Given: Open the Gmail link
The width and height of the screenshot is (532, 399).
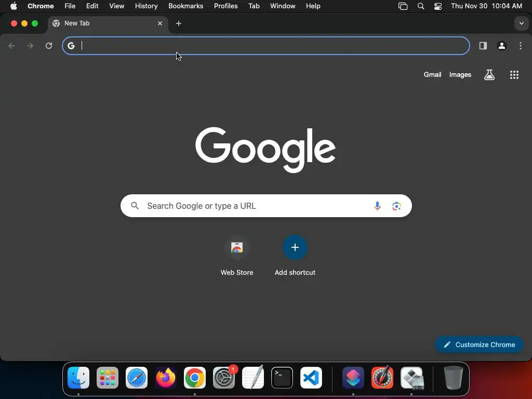Looking at the screenshot, I should [x=432, y=75].
